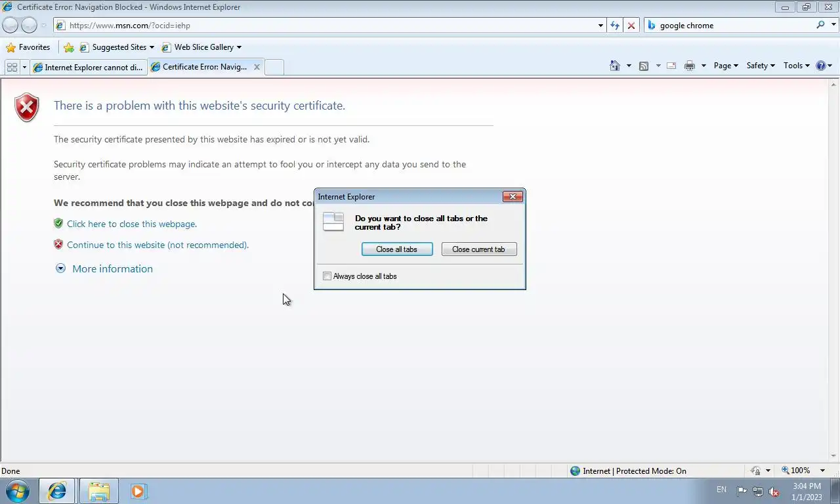Open Windows Explorer from taskbar
The image size is (840, 504).
[x=99, y=491]
